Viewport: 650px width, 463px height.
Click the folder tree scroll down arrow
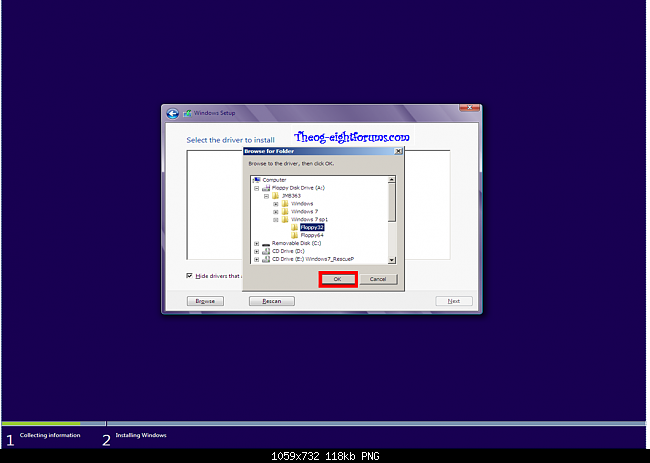pyautogui.click(x=391, y=260)
